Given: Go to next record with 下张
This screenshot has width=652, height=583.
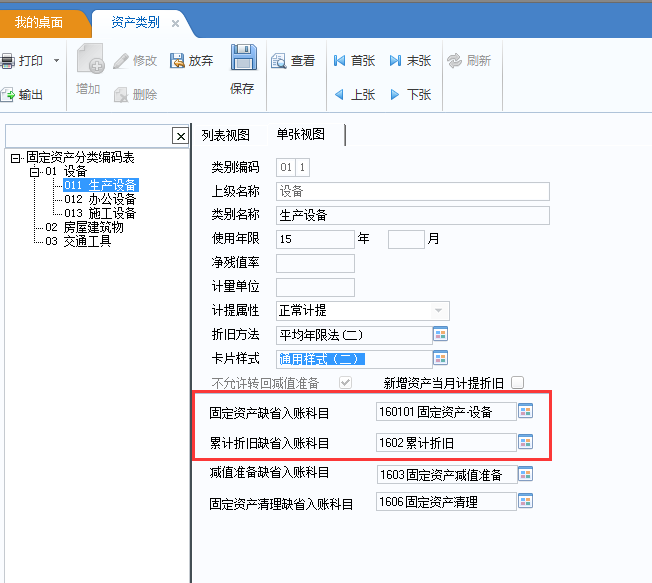Looking at the screenshot, I should (x=410, y=95).
